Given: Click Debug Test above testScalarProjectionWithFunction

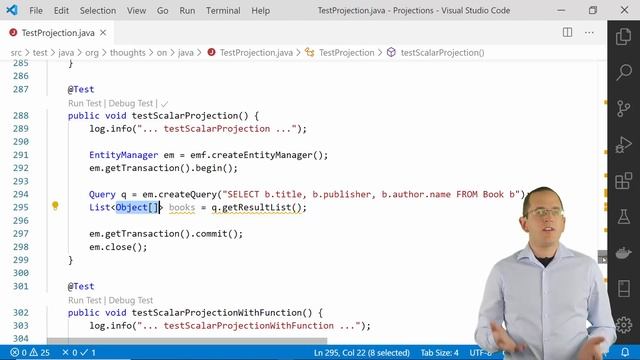Looking at the screenshot, I should tap(131, 300).
